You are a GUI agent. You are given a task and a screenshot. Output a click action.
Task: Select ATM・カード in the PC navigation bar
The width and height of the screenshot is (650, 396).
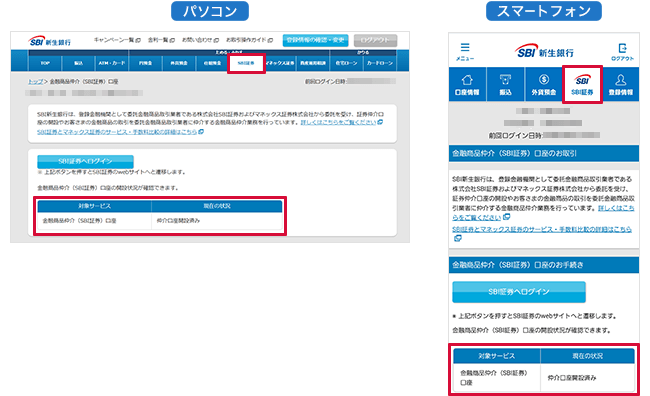(x=112, y=63)
